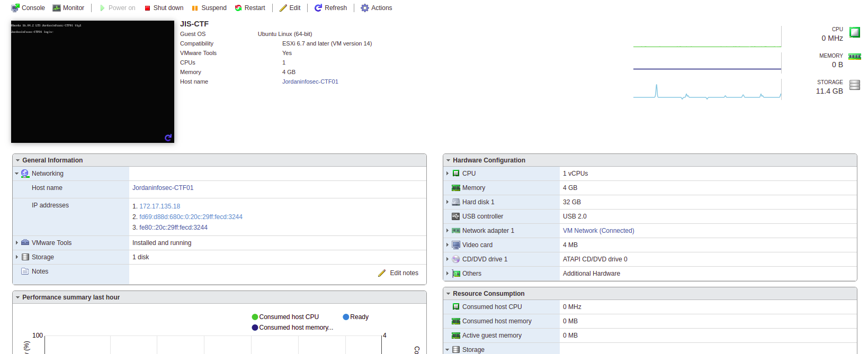Click the Consumed host CPU icon

pos(456,307)
